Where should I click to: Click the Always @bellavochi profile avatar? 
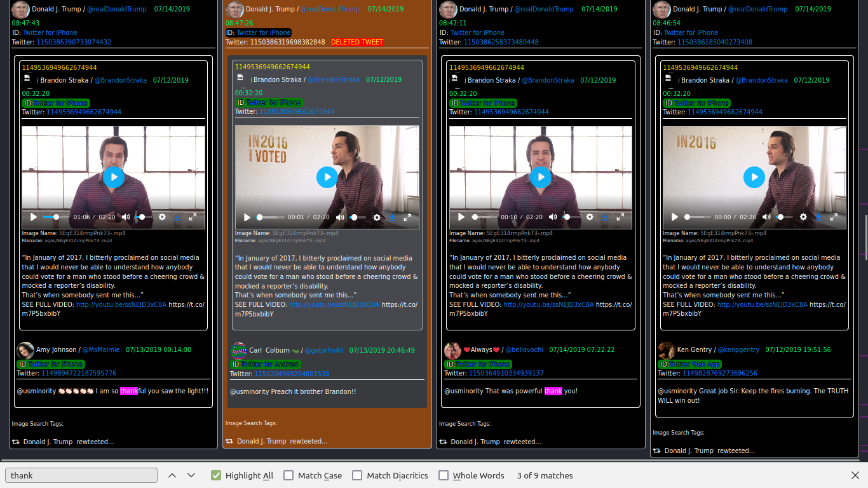(x=452, y=350)
